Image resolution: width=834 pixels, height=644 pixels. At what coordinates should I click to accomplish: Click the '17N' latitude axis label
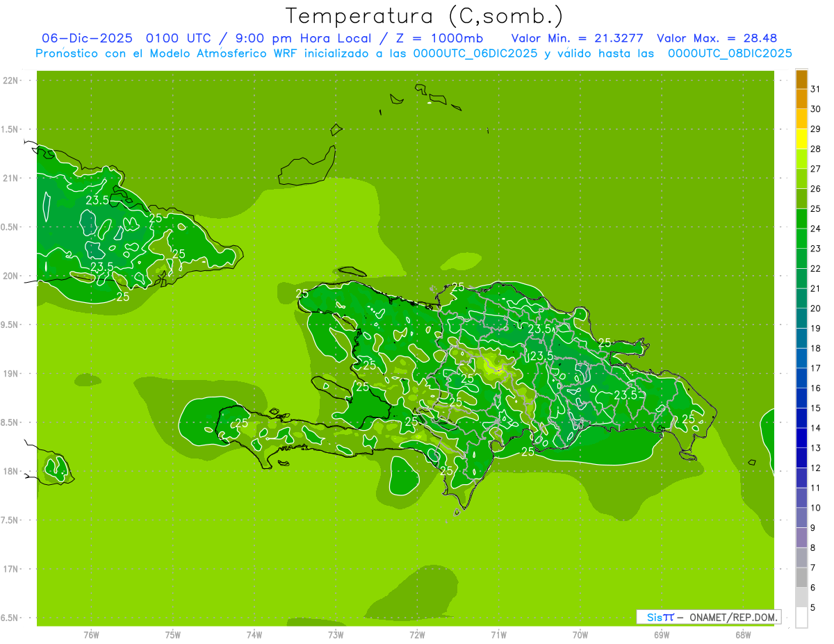pyautogui.click(x=10, y=569)
